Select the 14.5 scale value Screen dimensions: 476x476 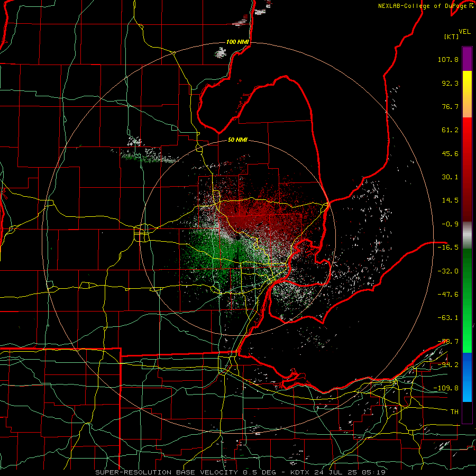coord(450,200)
